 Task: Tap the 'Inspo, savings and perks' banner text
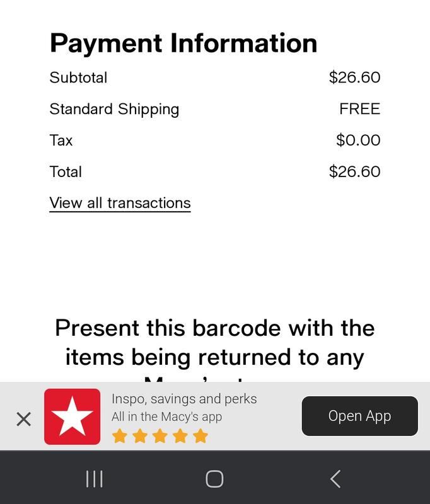[184, 399]
